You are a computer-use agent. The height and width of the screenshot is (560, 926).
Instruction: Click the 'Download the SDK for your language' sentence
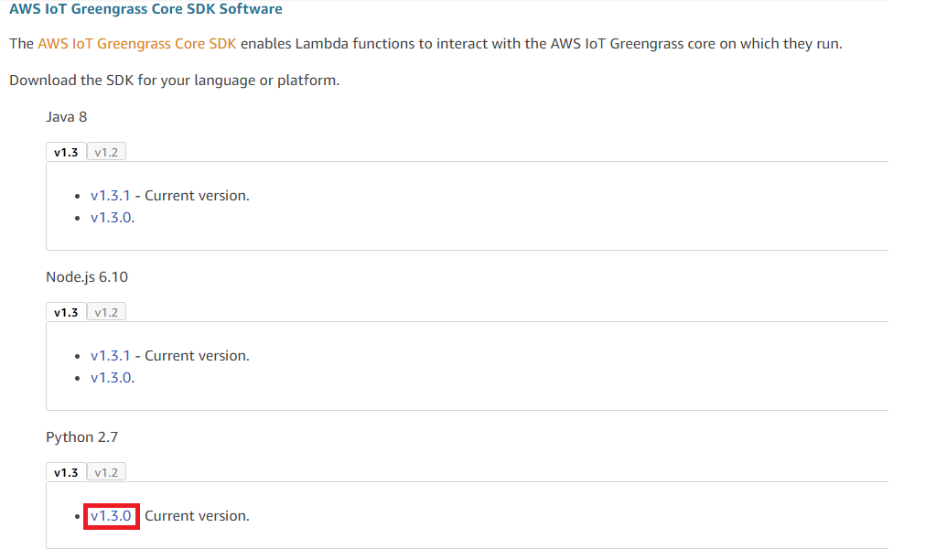coord(175,81)
